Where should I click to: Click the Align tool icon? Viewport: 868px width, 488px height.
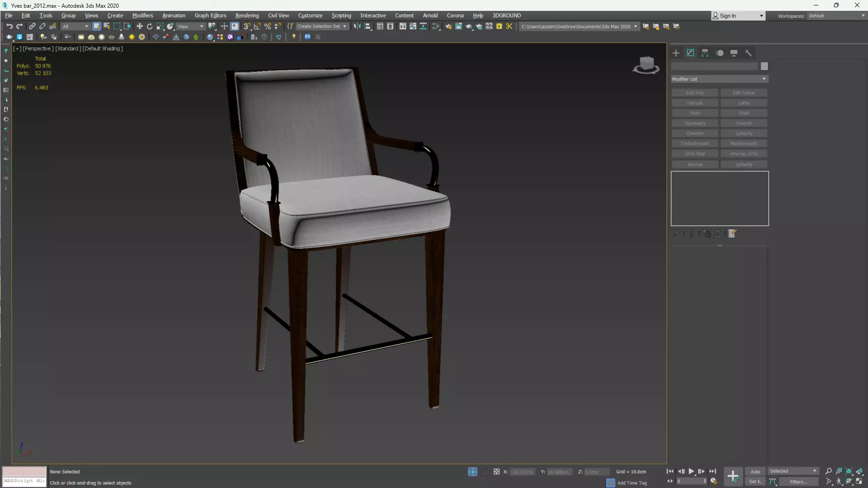pyautogui.click(x=368, y=26)
